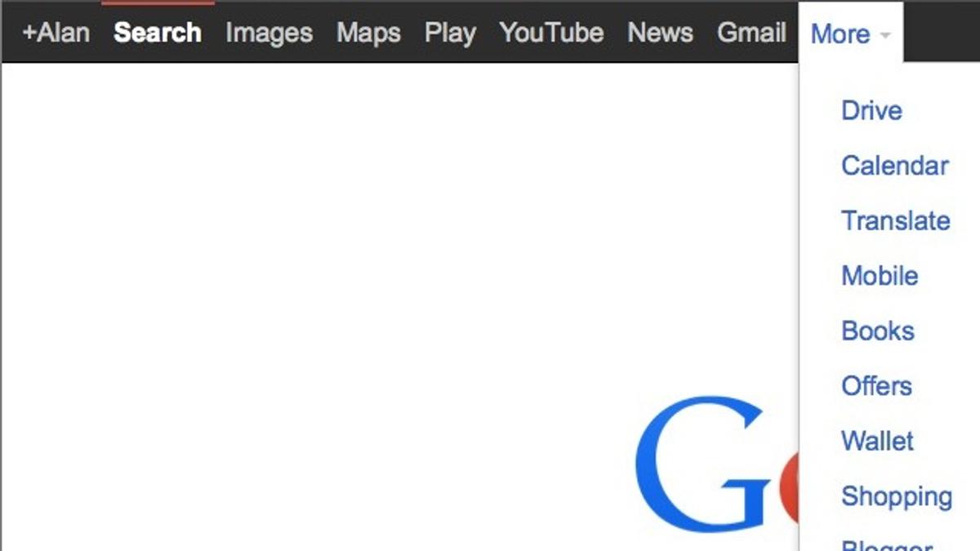The image size is (980, 551).
Task: Collapse the More dropdown menu
Action: (851, 33)
